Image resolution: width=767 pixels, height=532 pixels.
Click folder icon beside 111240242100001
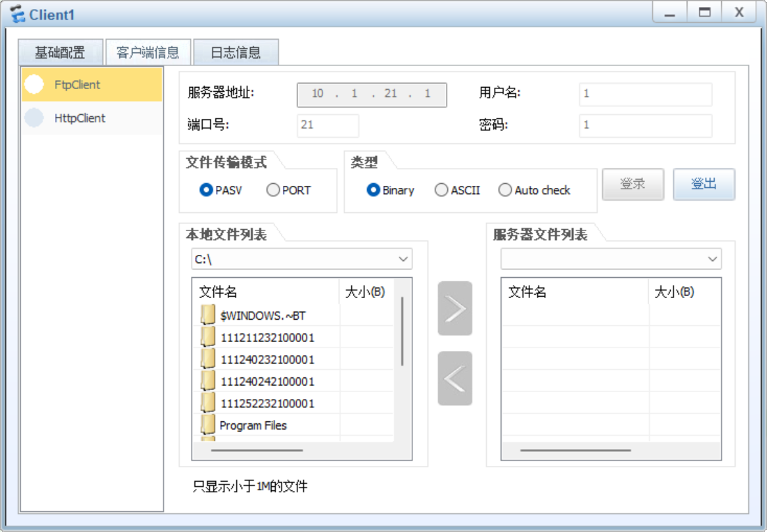pos(208,381)
